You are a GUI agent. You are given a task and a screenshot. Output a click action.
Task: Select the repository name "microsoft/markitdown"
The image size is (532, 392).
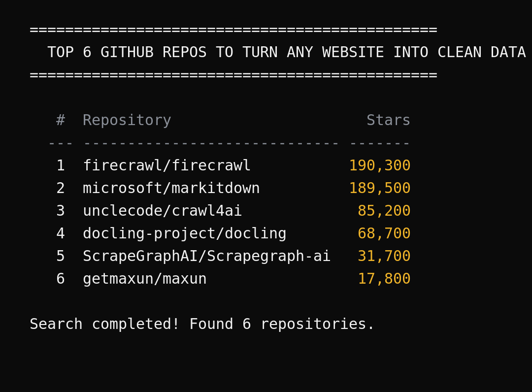click(x=171, y=188)
